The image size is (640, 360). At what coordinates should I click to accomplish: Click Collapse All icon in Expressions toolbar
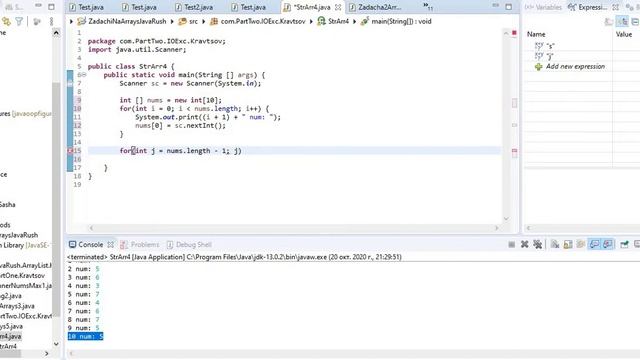tap(636, 22)
